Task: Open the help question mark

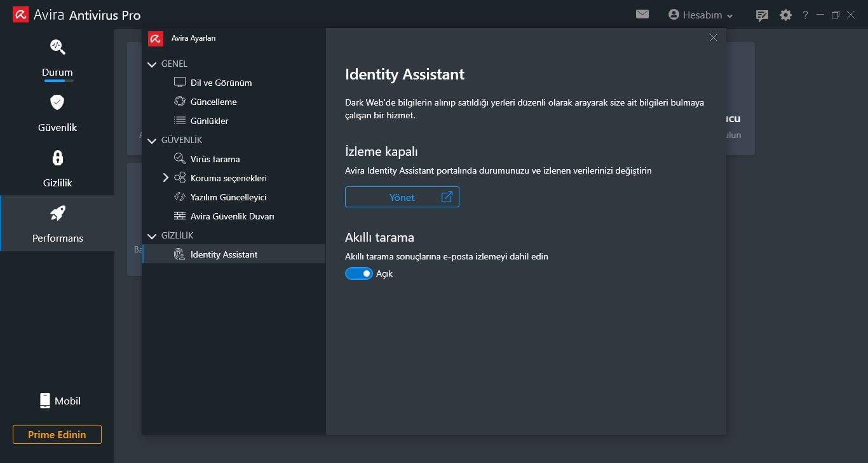Action: coord(805,15)
